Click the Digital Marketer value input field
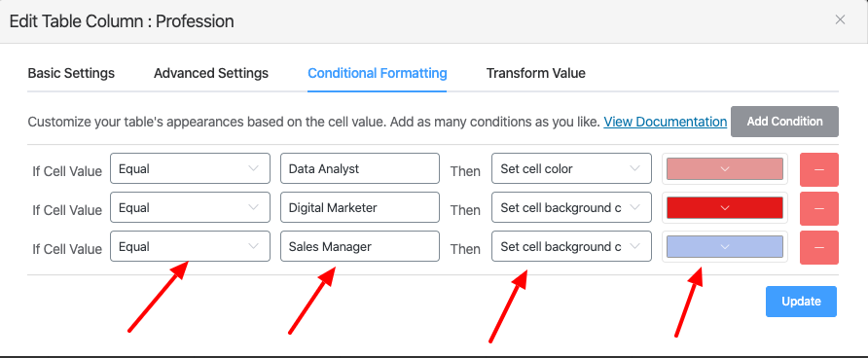Image resolution: width=868 pixels, height=358 pixels. (360, 207)
